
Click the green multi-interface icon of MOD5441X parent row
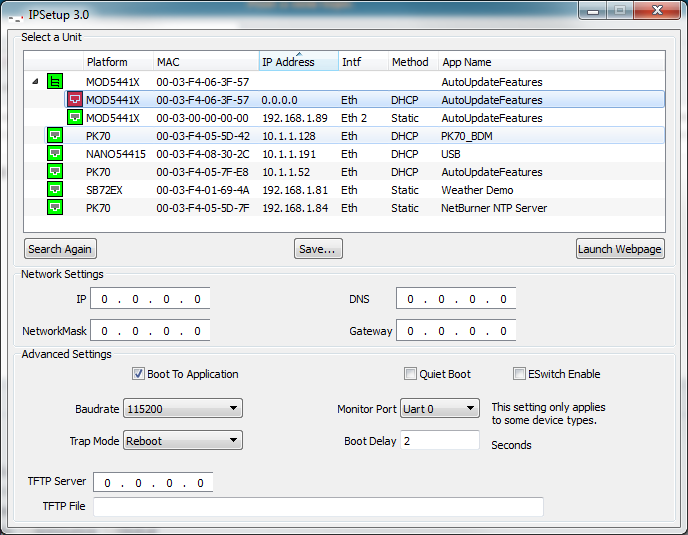(x=55, y=81)
